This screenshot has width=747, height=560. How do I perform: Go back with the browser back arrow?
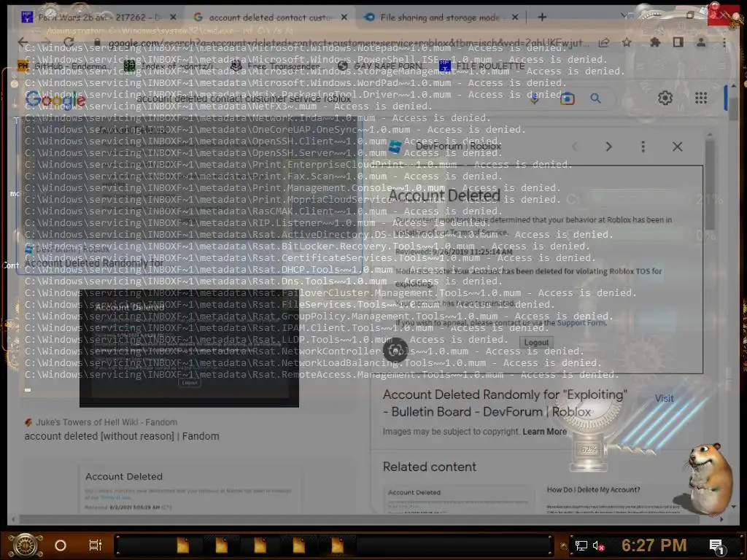point(23,43)
